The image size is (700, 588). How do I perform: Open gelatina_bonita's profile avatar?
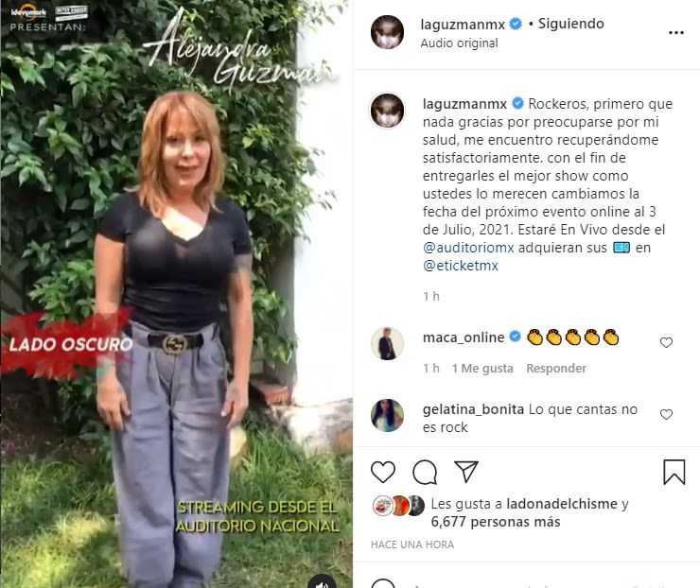coord(387,415)
